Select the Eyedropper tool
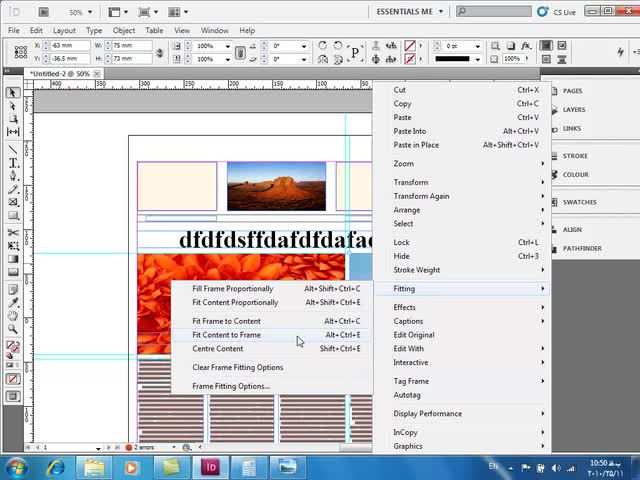Viewport: 640px width, 480px height. [x=13, y=303]
